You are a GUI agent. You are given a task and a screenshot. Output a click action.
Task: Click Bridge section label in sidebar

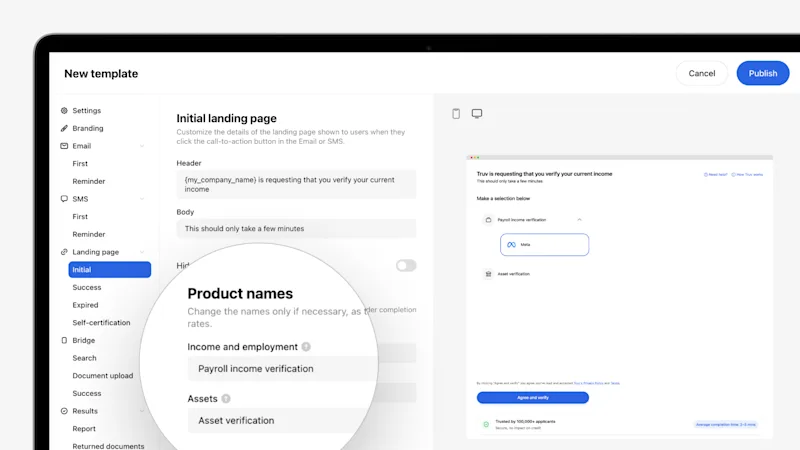click(84, 340)
